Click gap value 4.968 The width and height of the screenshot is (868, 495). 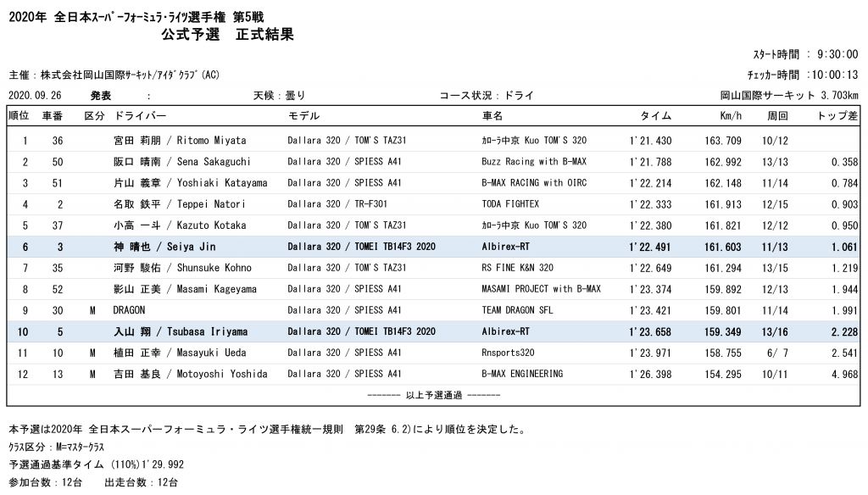point(845,375)
